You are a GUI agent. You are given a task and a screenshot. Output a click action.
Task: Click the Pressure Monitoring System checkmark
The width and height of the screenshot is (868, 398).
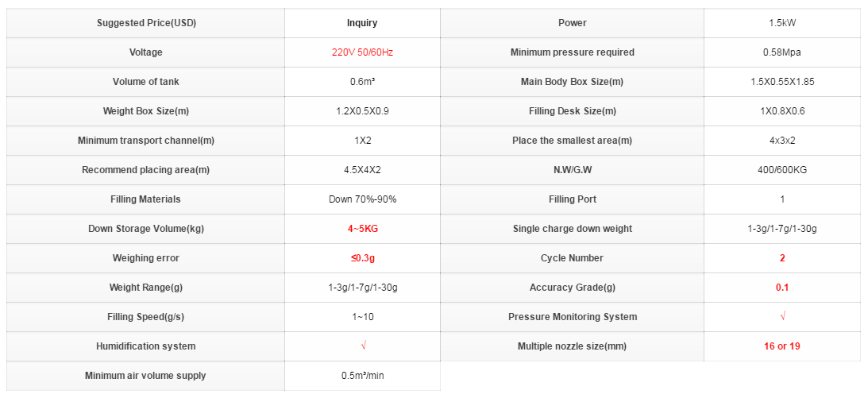782,317
